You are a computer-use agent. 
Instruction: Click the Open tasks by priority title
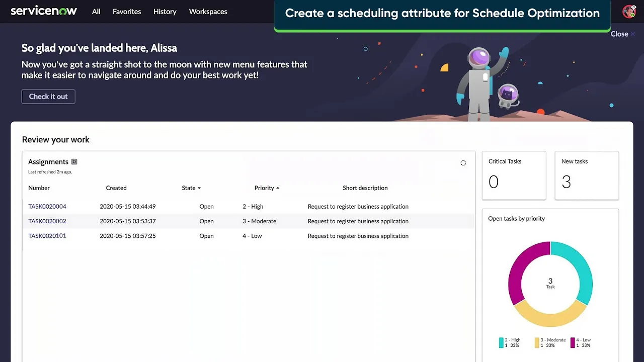tap(516, 219)
